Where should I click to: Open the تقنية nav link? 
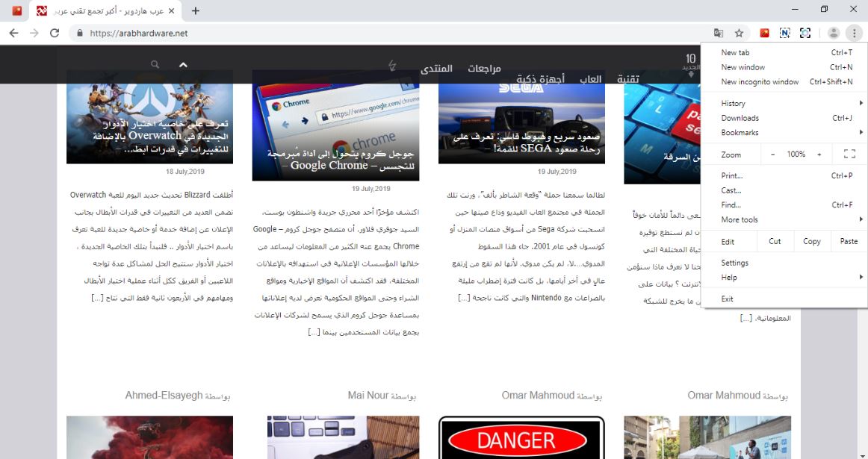click(628, 79)
